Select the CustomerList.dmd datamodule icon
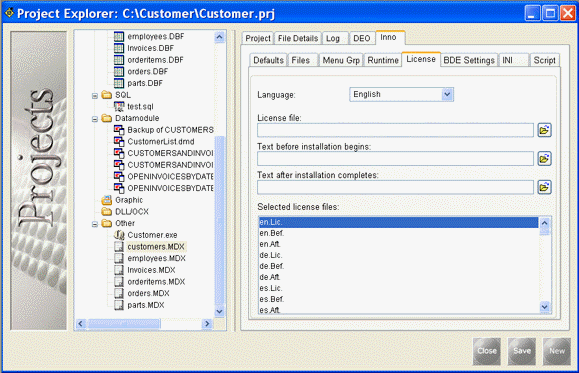The image size is (579, 373). click(119, 141)
